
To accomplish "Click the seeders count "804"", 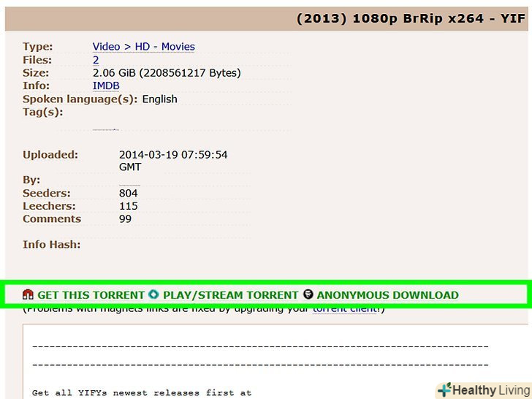I will (x=129, y=193).
